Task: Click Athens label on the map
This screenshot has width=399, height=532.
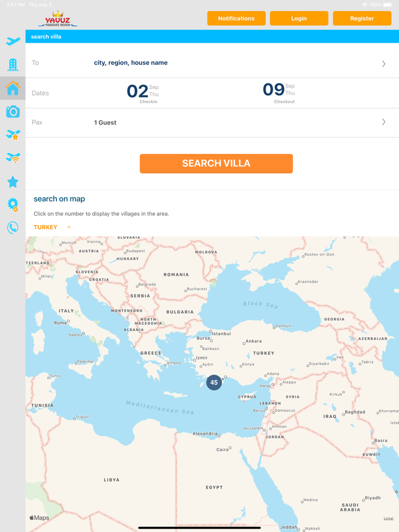Action: pos(173,363)
